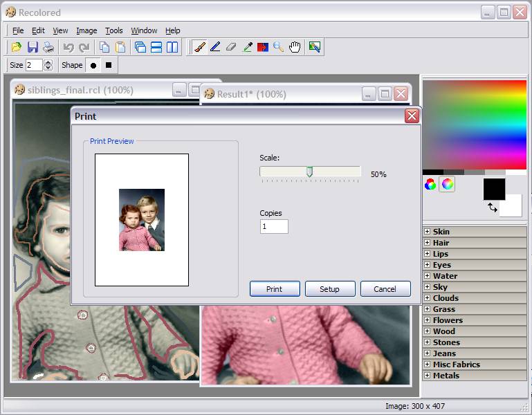Click the Print button in dialog
Screen dimensions: 532x415
275,288
